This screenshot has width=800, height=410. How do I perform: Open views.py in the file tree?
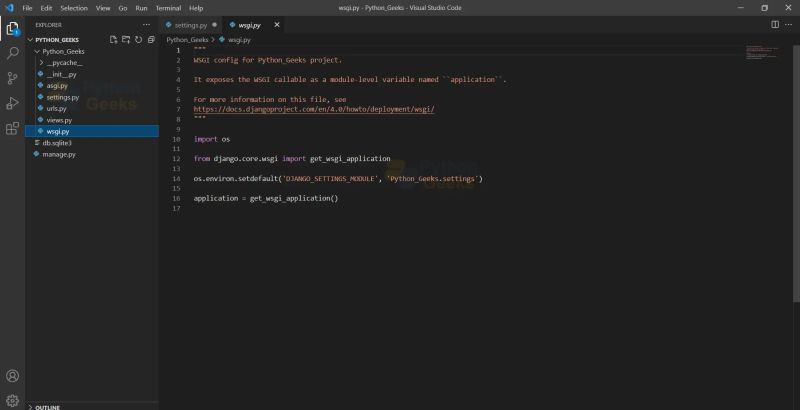tap(59, 120)
